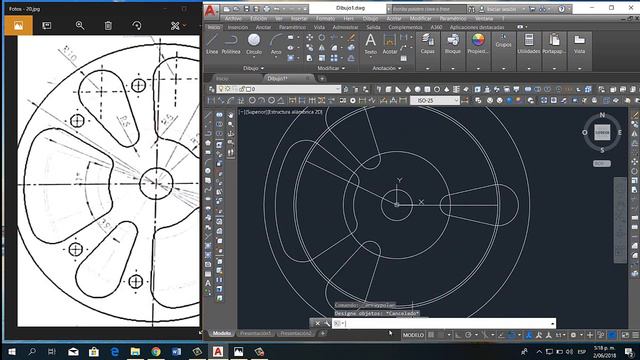Click the AutoCAD application menu logo
The image size is (640, 360).
click(210, 11)
